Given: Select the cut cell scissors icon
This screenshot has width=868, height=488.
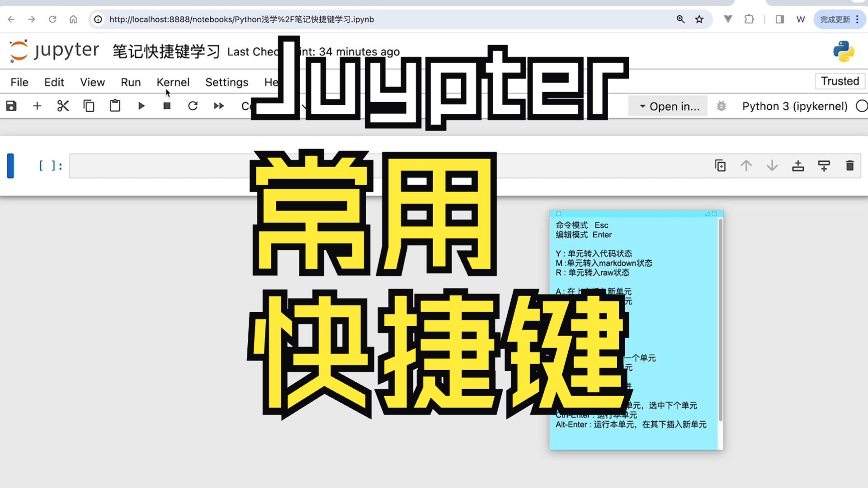Looking at the screenshot, I should [63, 106].
